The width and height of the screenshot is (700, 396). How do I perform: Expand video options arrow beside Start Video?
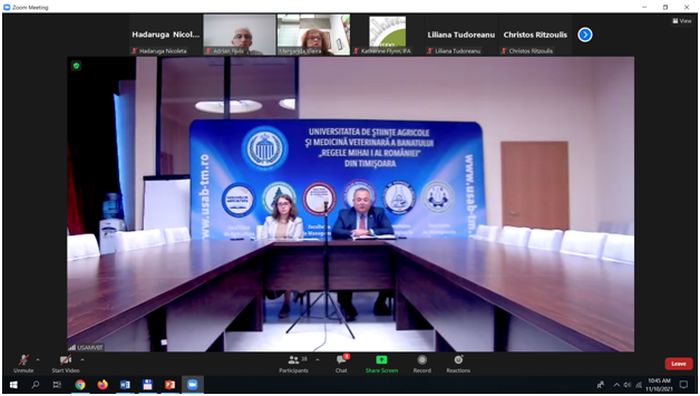click(x=82, y=359)
